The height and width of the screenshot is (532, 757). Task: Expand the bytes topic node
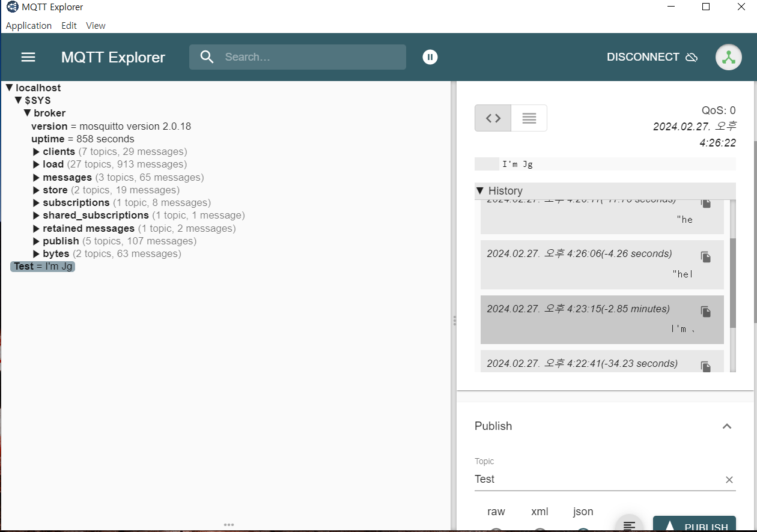[36, 253]
